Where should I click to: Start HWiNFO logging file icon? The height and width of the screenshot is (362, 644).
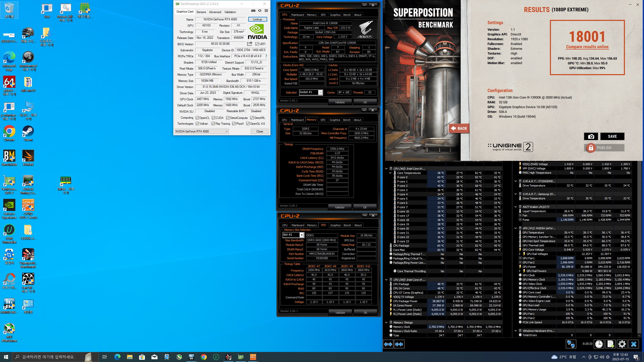[x=611, y=344]
